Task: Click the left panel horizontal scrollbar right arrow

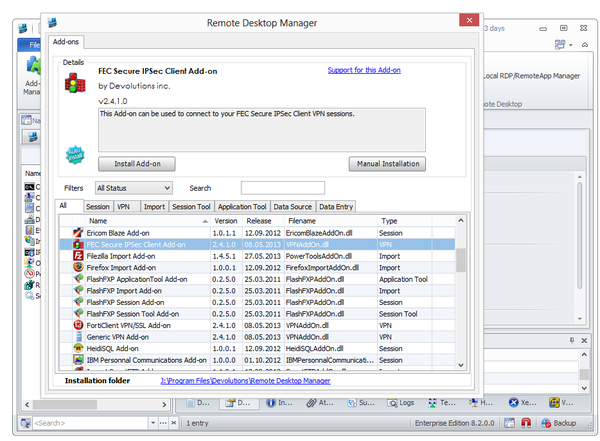Action: (x=164, y=404)
